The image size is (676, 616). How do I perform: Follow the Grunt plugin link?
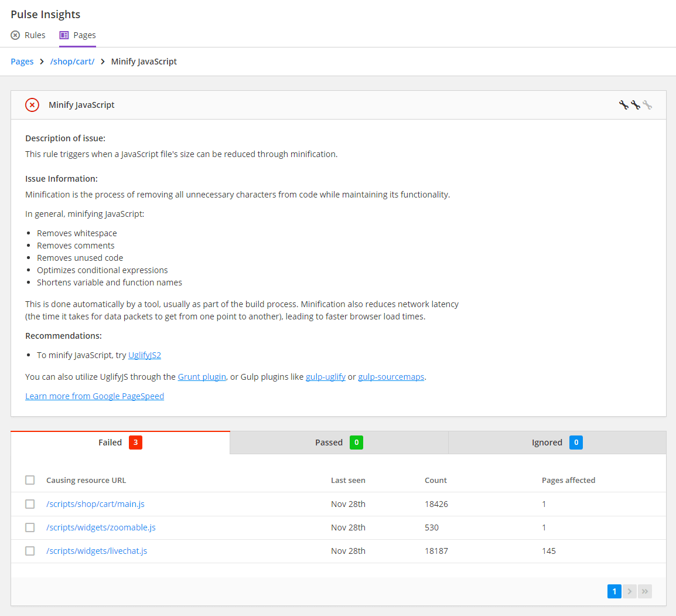(202, 376)
